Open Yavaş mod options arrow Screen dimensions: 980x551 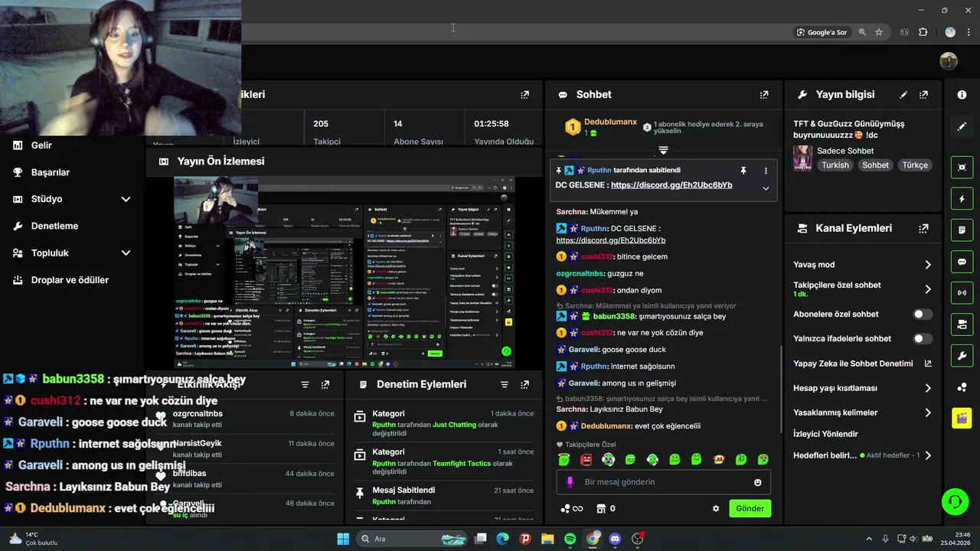tap(928, 265)
